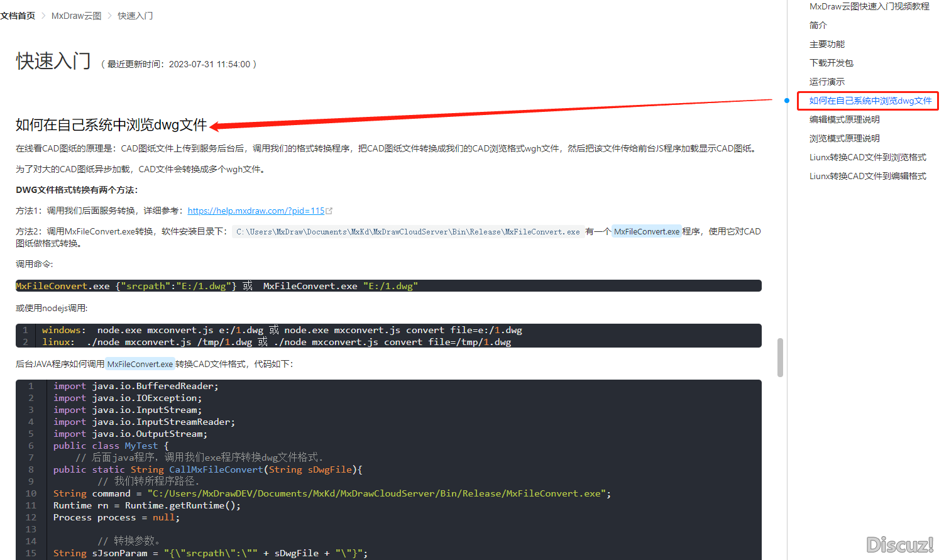Viewport: 944px width, 560px height.
Task: Click MxFileConvert.exe in the JAVA sentence
Action: pyautogui.click(x=140, y=364)
